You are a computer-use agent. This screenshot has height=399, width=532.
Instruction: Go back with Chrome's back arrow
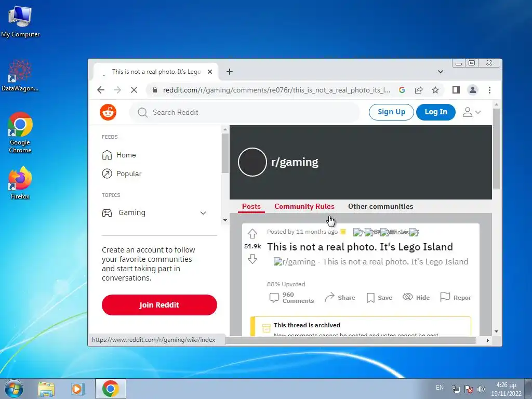tap(101, 90)
